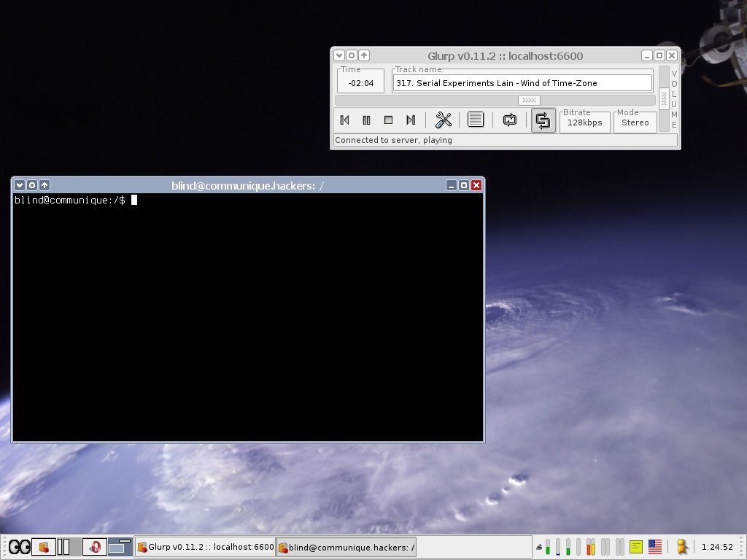Click Glurp titlebar sticky circle button
Image resolution: width=747 pixels, height=560 pixels.
click(x=352, y=55)
